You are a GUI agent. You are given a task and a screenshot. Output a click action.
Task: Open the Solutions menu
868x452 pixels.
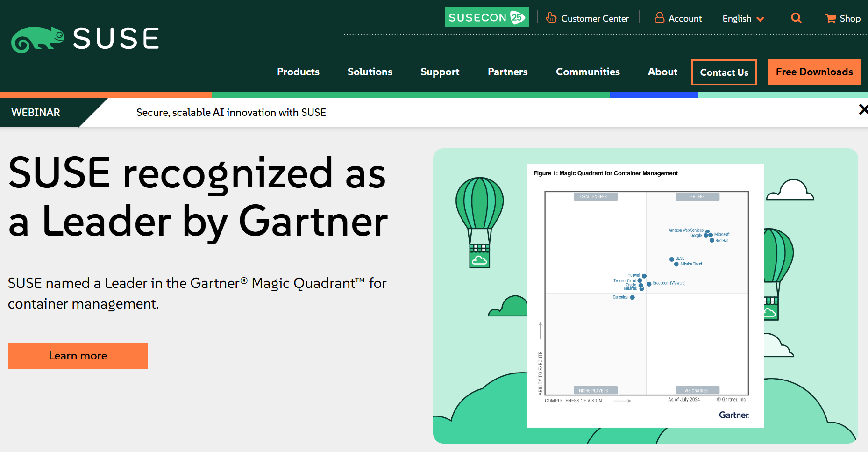(370, 72)
